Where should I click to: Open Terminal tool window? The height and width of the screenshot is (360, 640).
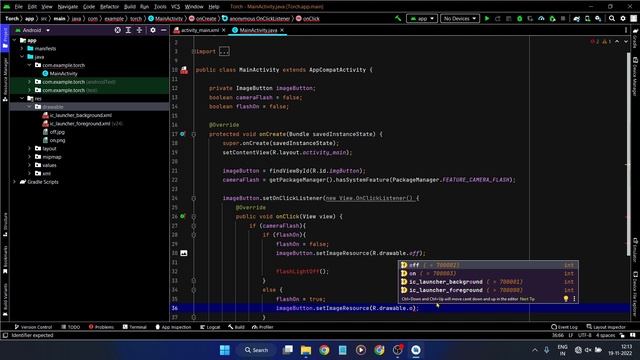click(135, 327)
